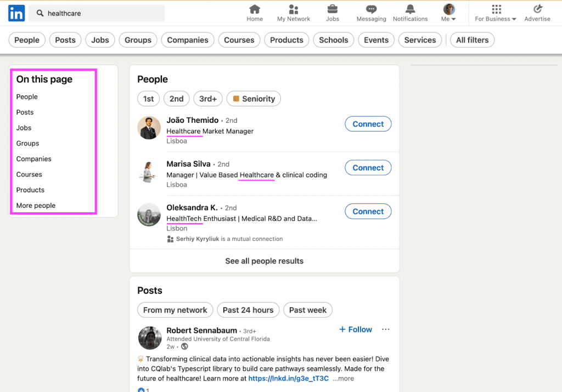Open Robert Sennabaum's profile name
This screenshot has width=562, height=392.
click(x=202, y=331)
